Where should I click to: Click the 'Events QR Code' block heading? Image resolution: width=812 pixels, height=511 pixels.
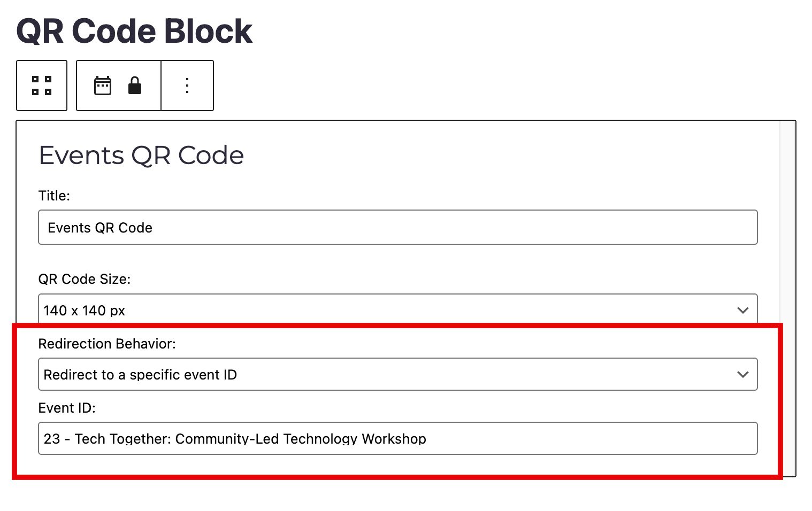pyautogui.click(x=141, y=156)
